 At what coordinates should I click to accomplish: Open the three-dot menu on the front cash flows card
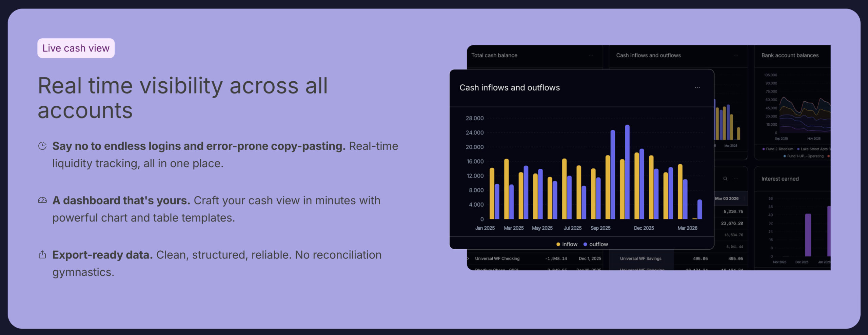coord(697,87)
